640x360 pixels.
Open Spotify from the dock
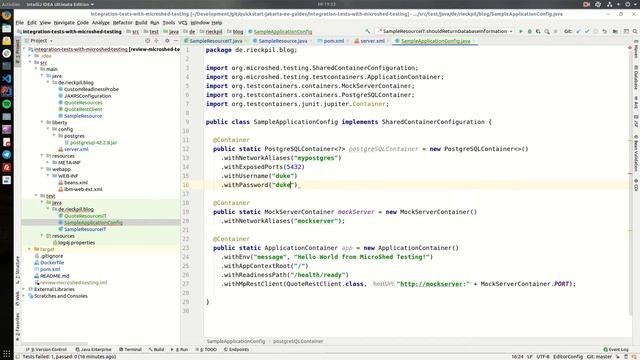7,104
